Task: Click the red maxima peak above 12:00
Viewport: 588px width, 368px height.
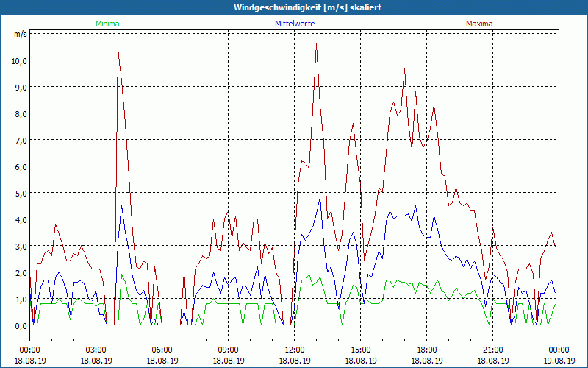Action: tap(317, 44)
